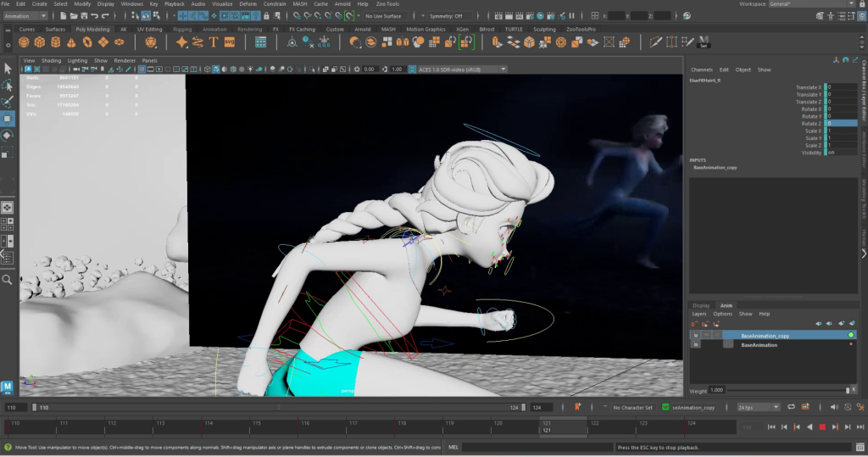Toggle the lock on BaseAnimation_copy layer
This screenshot has width=868, height=457.
click(695, 335)
